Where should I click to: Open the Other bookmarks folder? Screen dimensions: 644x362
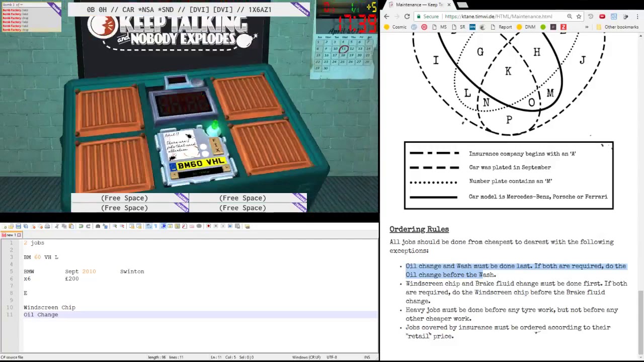point(617,27)
